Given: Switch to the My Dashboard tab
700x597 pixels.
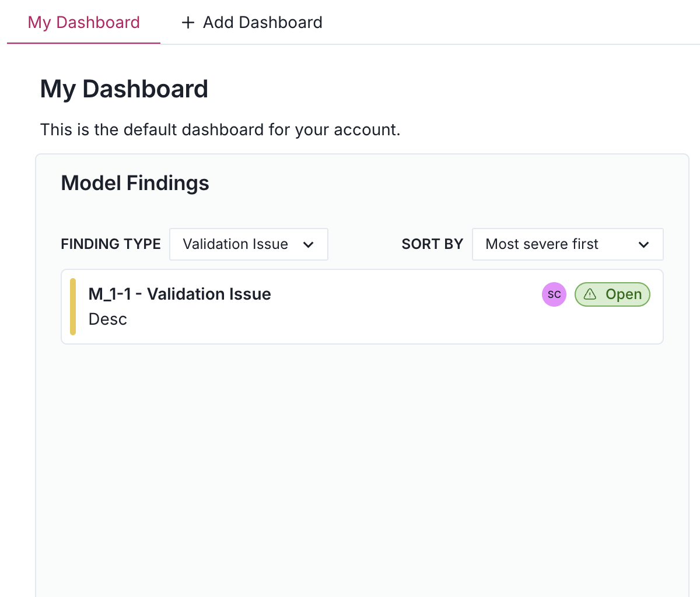Looking at the screenshot, I should point(83,22).
